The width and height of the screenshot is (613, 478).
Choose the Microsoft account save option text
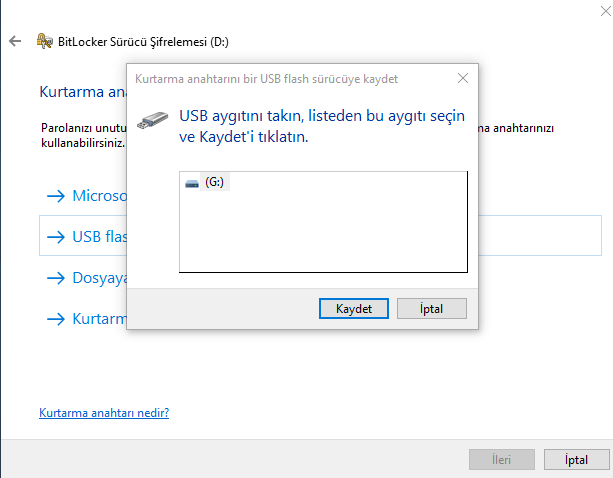(100, 196)
